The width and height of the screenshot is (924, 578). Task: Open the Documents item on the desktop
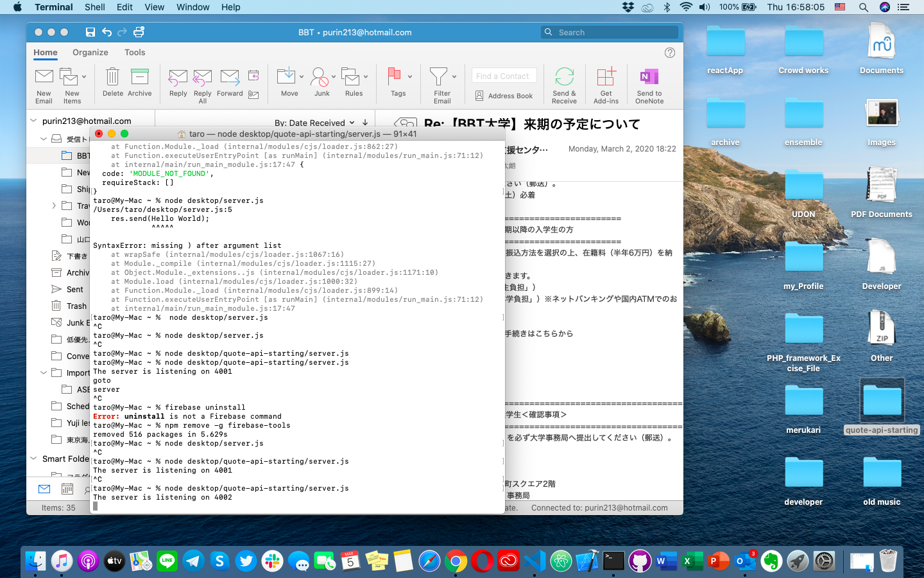point(882,48)
